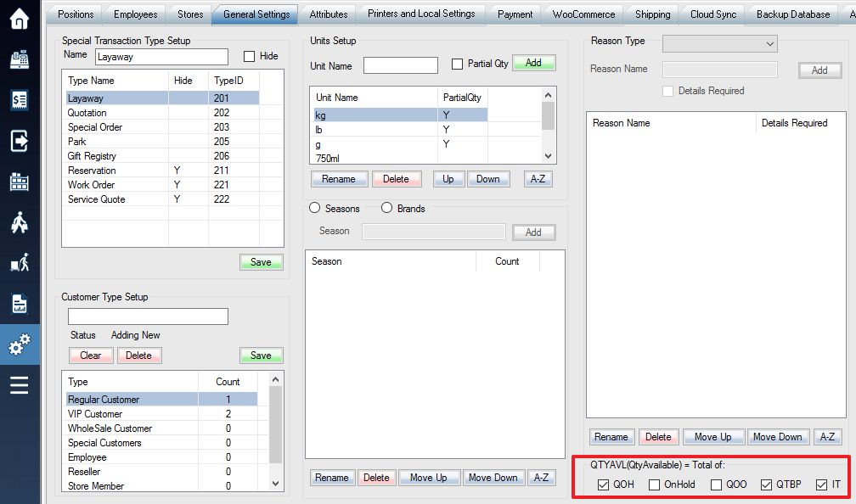Select the Service Quote row
Screen dimensions: 856x504
click(x=163, y=199)
